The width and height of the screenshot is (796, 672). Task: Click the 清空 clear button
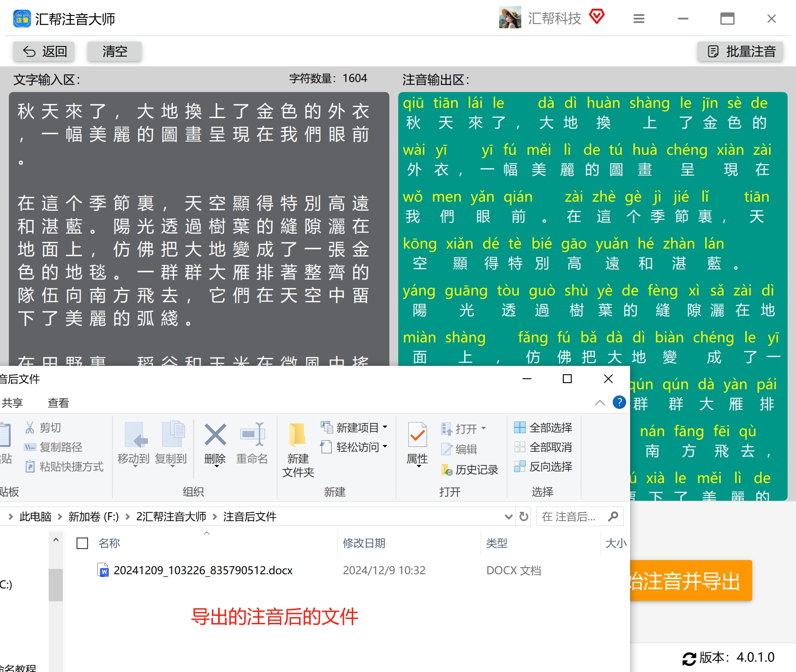click(x=115, y=51)
